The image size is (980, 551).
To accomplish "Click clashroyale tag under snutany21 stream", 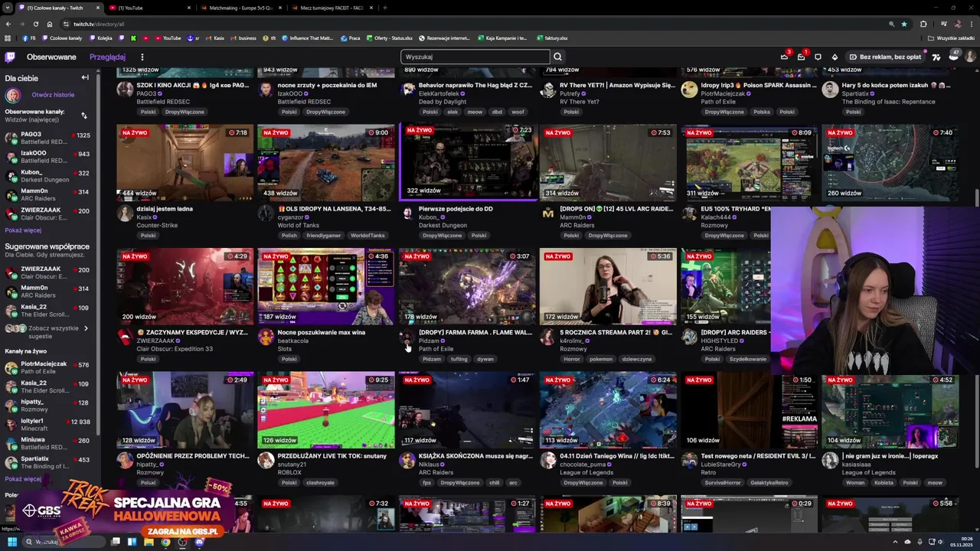I will [x=320, y=482].
